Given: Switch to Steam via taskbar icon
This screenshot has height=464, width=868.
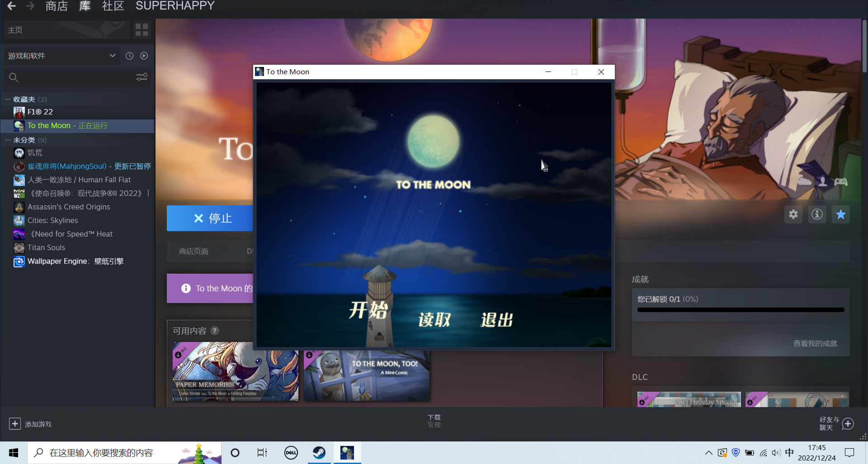Looking at the screenshot, I should [x=319, y=453].
